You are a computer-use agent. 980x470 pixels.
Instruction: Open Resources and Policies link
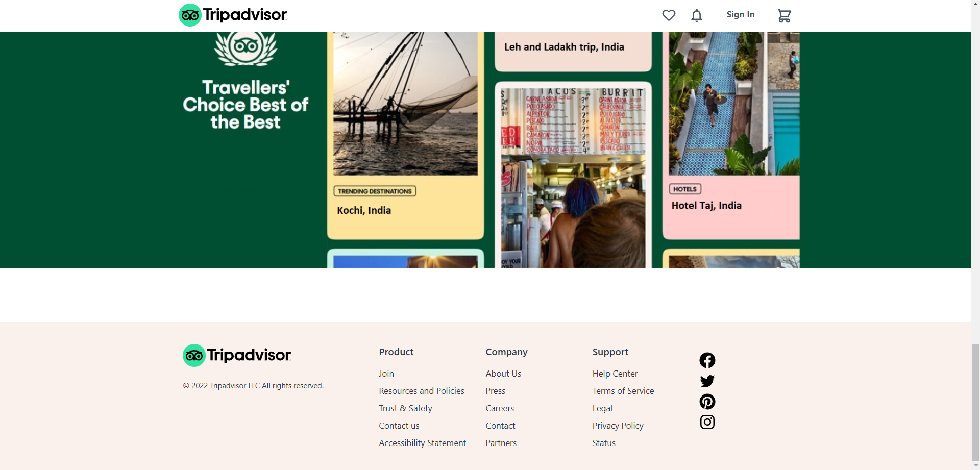pos(422,391)
